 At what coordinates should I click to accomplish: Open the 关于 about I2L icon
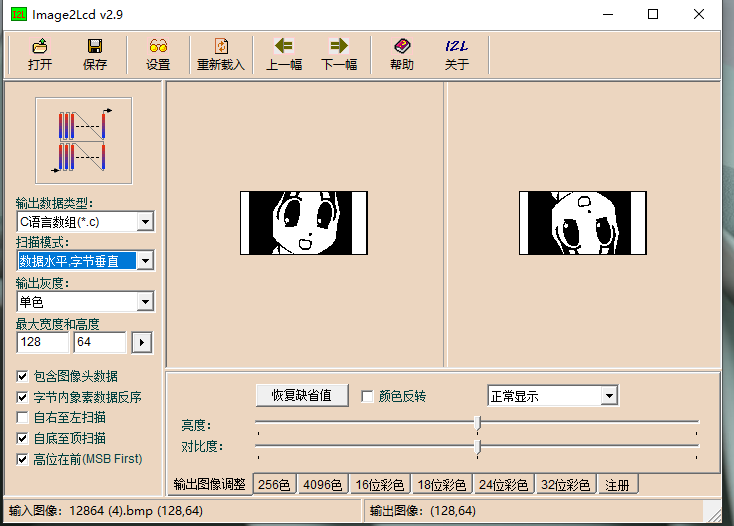pos(457,55)
